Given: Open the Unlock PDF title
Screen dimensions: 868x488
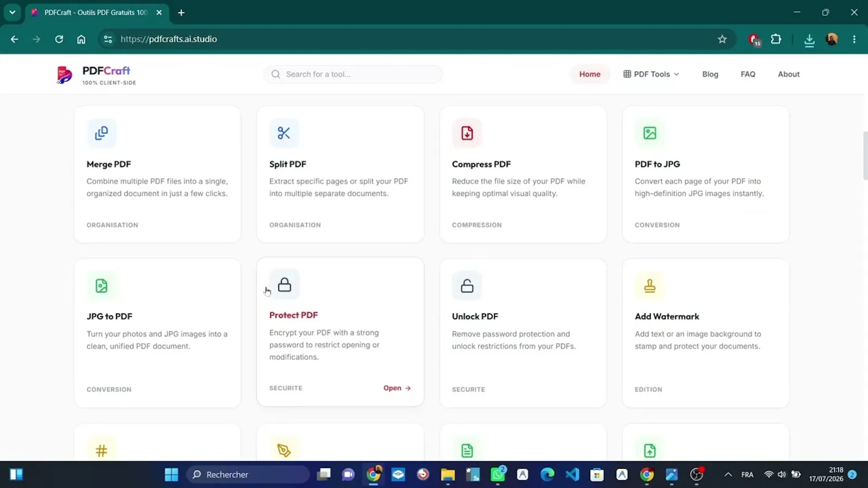Looking at the screenshot, I should point(475,317).
